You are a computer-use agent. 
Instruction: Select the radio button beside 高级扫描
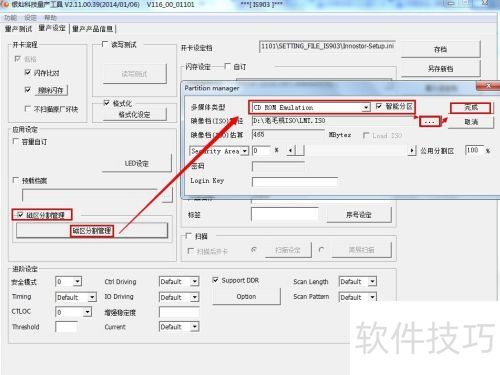(x=321, y=249)
